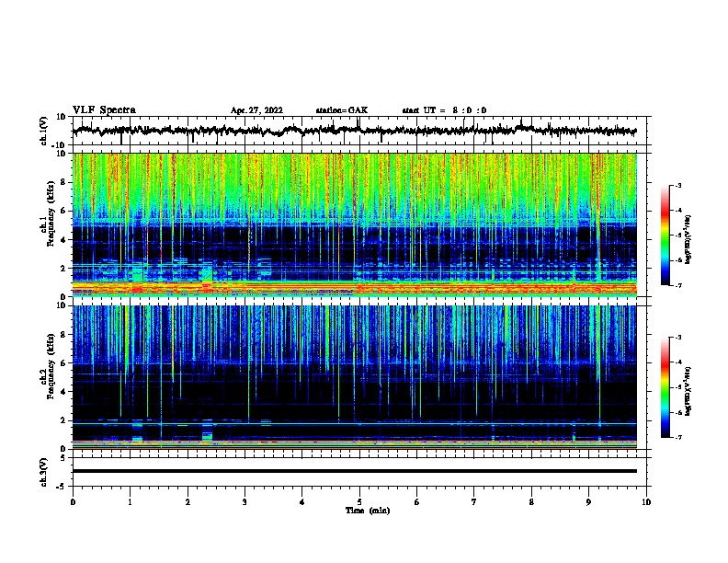Click the "-3" label on ch.1 color bar
The width and height of the screenshot is (728, 563).
click(x=677, y=186)
